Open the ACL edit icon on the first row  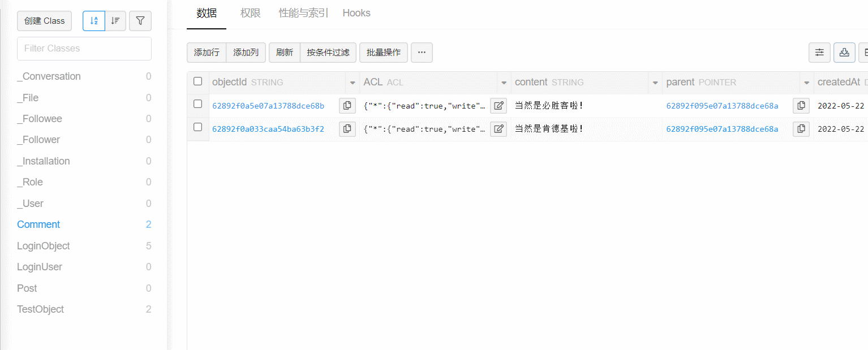point(499,105)
